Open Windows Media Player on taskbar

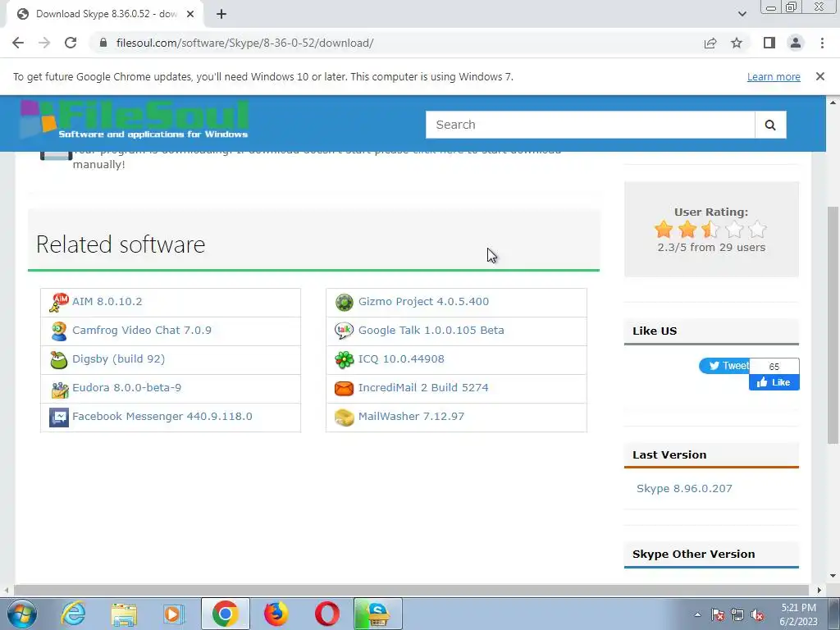[x=174, y=614]
